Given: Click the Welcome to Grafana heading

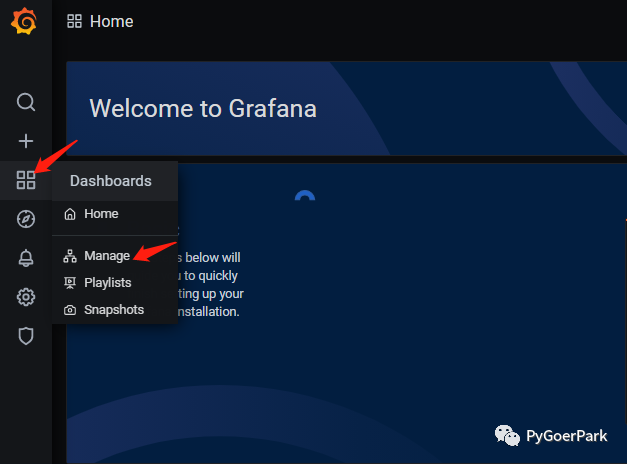Looking at the screenshot, I should (x=203, y=108).
